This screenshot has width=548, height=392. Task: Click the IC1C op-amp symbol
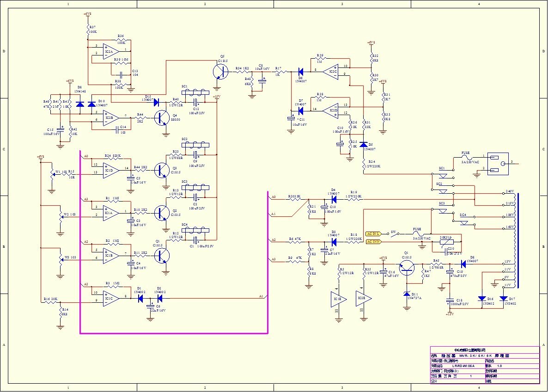pyautogui.click(x=111, y=298)
